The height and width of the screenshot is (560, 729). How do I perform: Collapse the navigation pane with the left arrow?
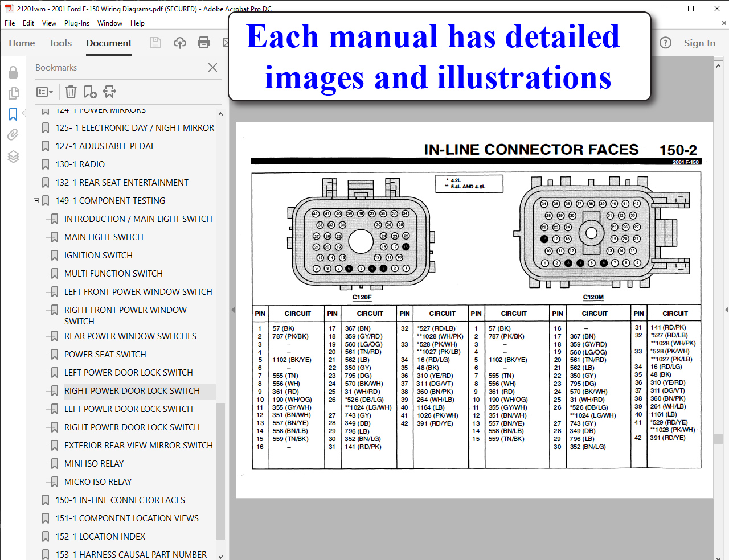tap(232, 310)
